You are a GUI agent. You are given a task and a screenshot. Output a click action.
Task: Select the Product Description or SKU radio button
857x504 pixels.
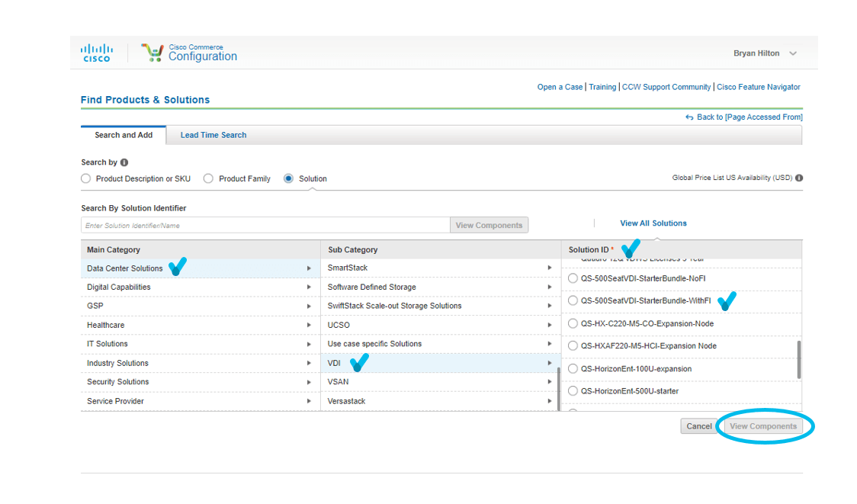point(86,178)
